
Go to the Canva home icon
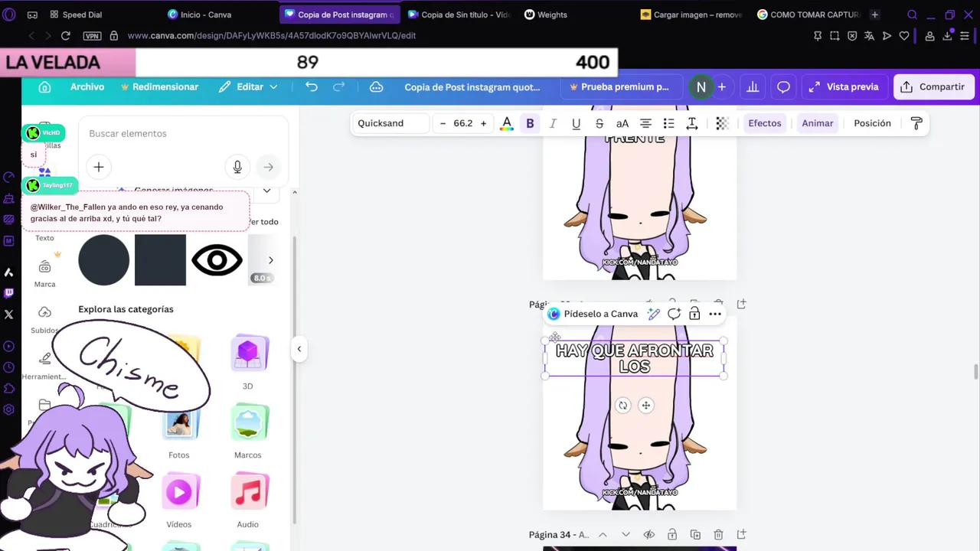44,87
